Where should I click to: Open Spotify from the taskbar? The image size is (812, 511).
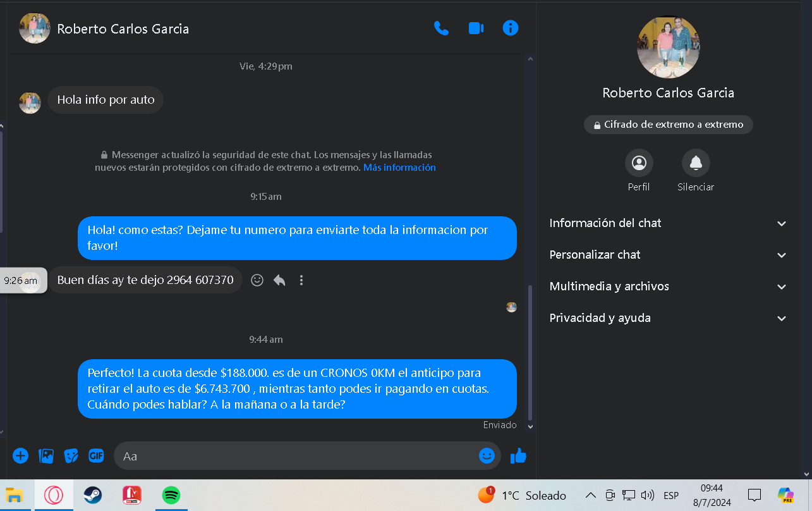[171, 495]
